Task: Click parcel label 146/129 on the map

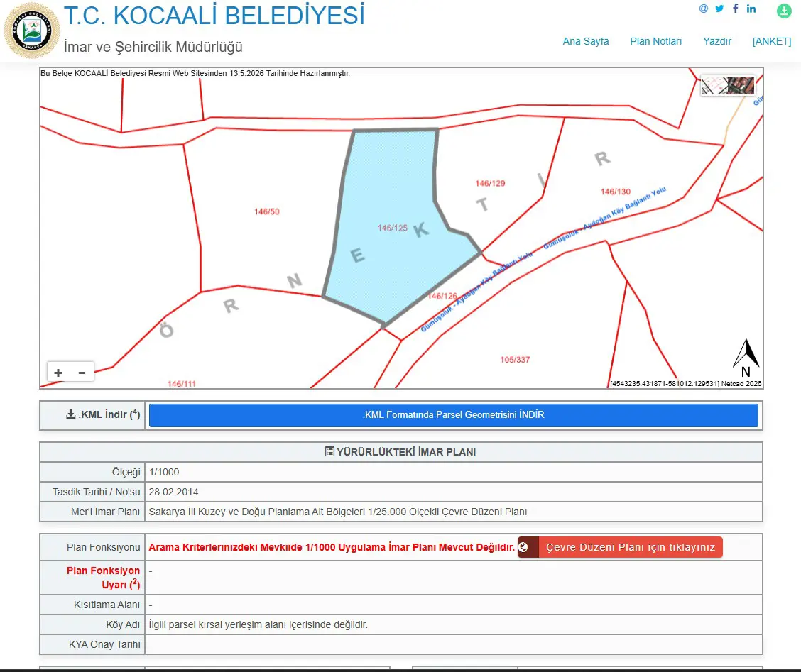Action: [x=490, y=183]
